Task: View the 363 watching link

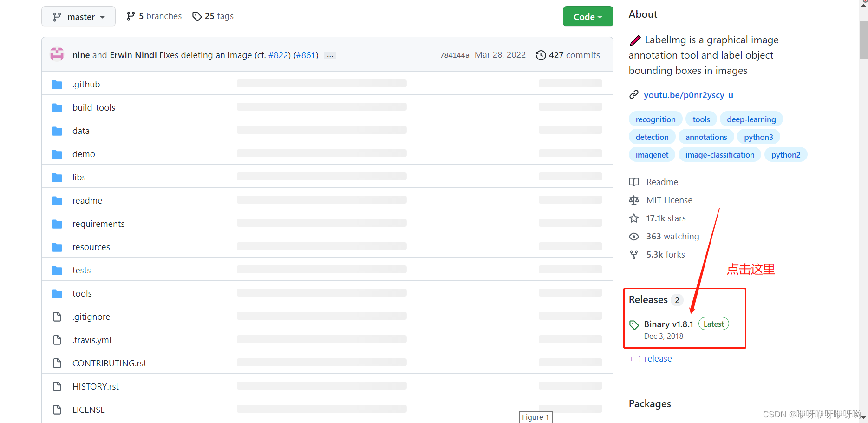Action: [664, 236]
